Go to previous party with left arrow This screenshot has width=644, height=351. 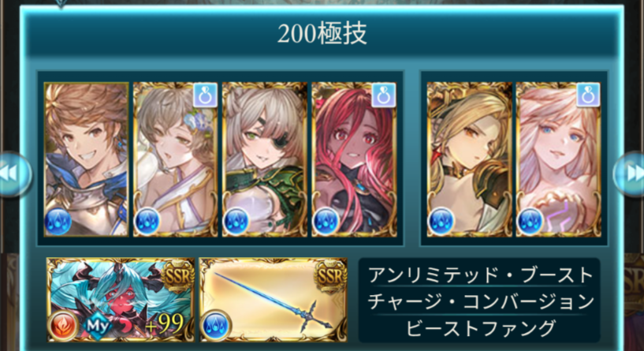[13, 174]
